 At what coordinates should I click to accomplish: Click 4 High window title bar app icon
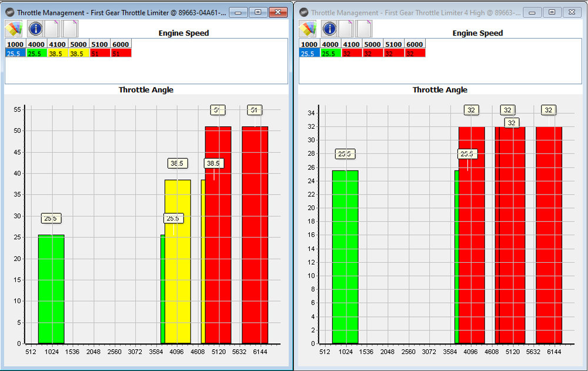coord(304,12)
